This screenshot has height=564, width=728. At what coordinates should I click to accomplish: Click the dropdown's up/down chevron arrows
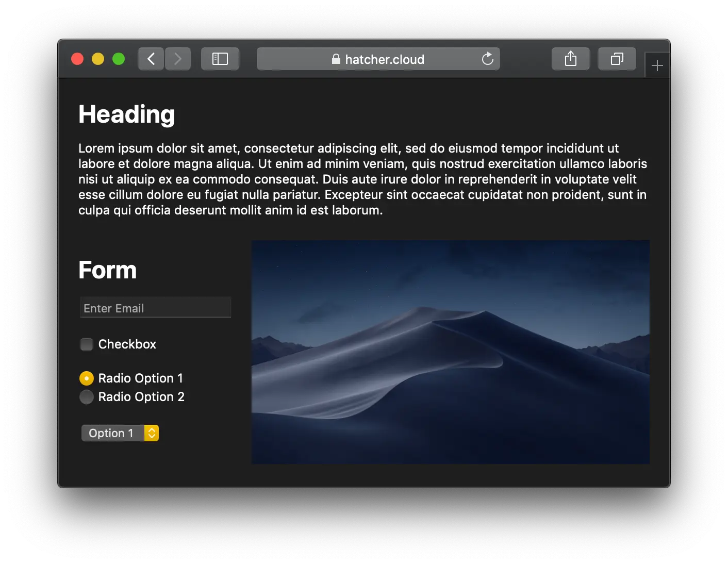[x=151, y=433]
